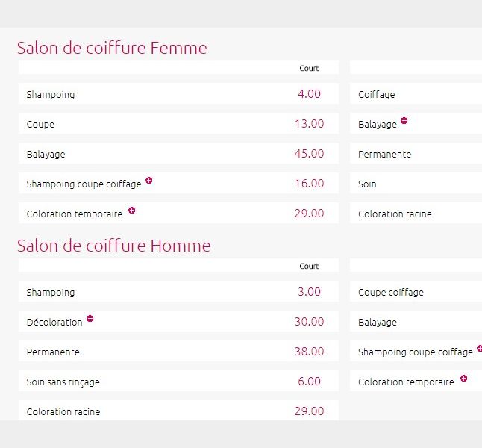
Task: Click plus icon beside Femme Balayage
Action: point(404,121)
